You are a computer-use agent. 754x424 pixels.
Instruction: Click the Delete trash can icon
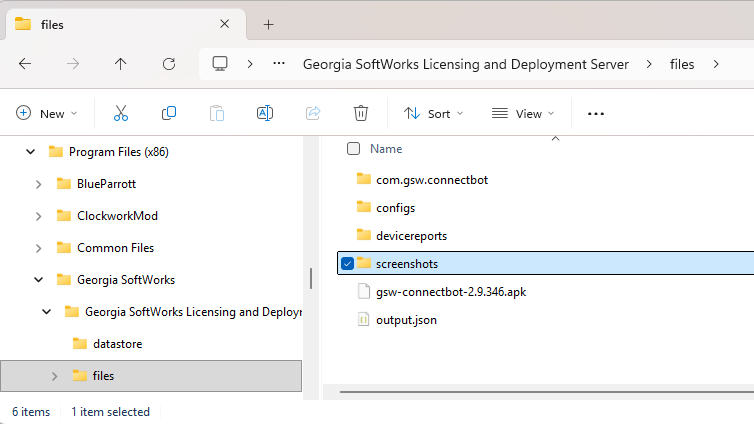pyautogui.click(x=361, y=114)
